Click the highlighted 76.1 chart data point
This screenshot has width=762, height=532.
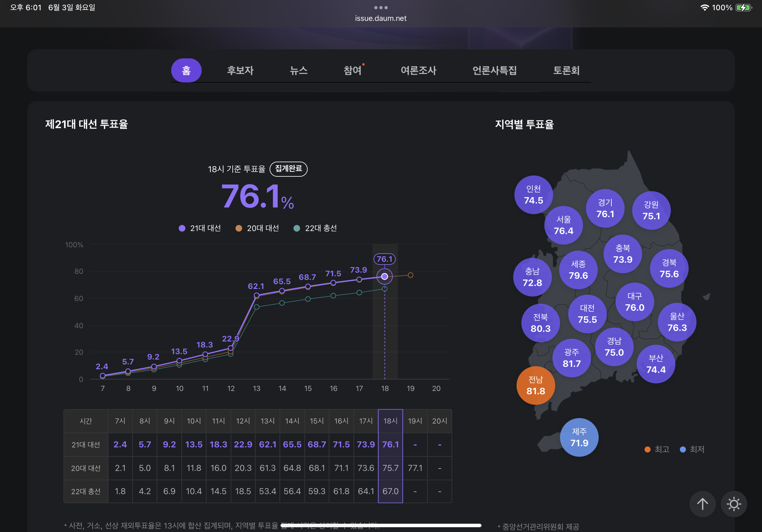[x=384, y=276]
